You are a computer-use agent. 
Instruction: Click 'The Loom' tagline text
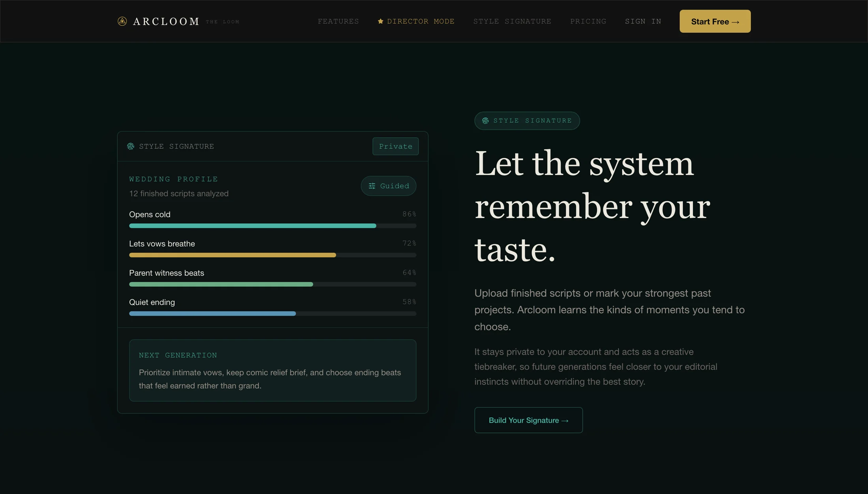pyautogui.click(x=223, y=22)
